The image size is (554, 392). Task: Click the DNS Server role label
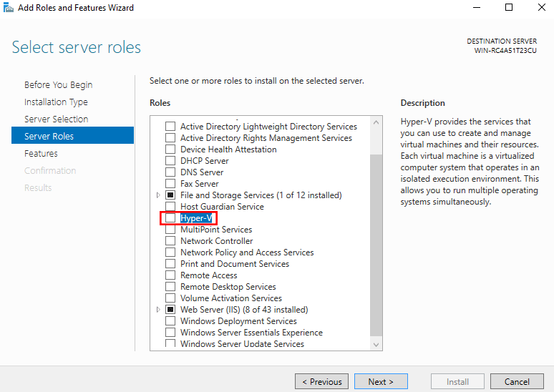pos(202,172)
